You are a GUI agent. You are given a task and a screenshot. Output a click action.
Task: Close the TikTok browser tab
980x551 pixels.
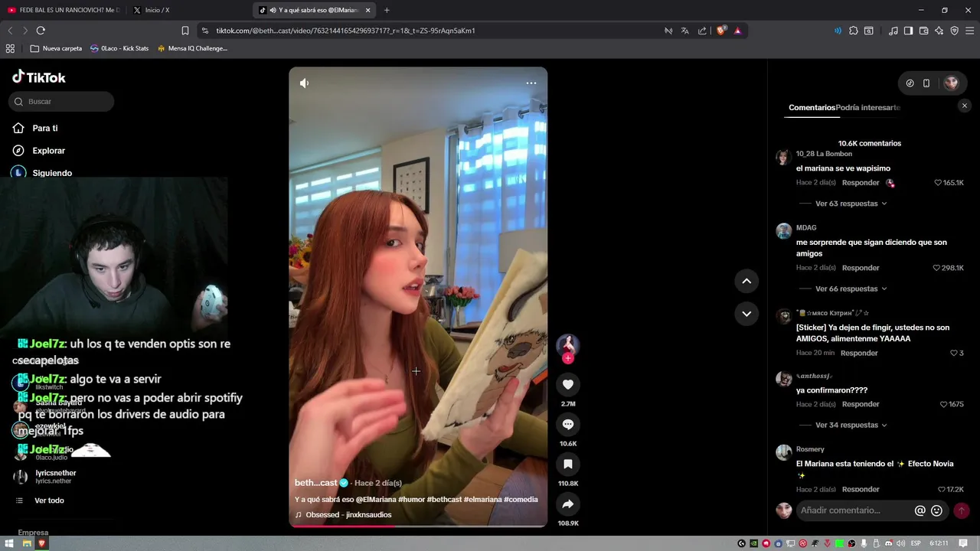pos(367,10)
